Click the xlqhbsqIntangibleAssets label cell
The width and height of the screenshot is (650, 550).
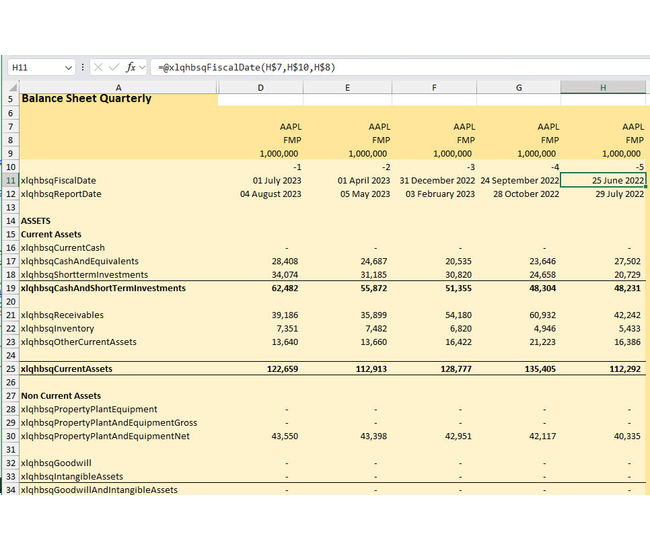119,476
